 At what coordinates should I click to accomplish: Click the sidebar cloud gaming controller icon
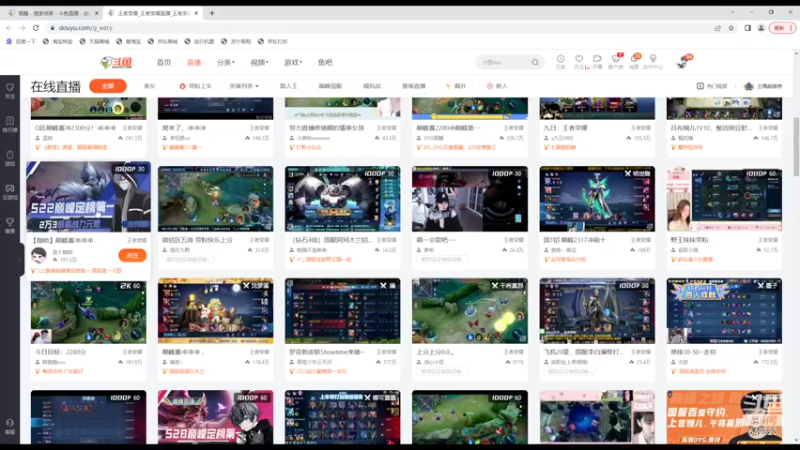(10, 192)
